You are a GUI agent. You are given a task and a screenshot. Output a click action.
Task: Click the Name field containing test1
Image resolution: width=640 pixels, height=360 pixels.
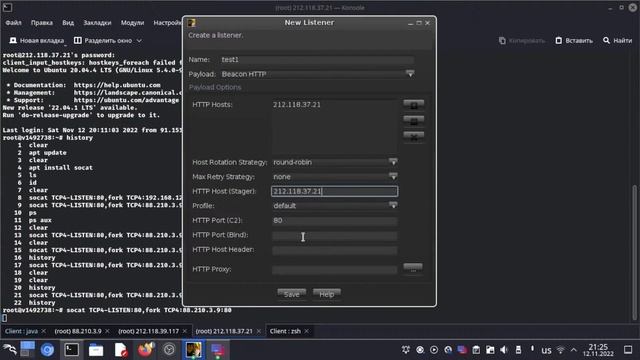pyautogui.click(x=317, y=60)
